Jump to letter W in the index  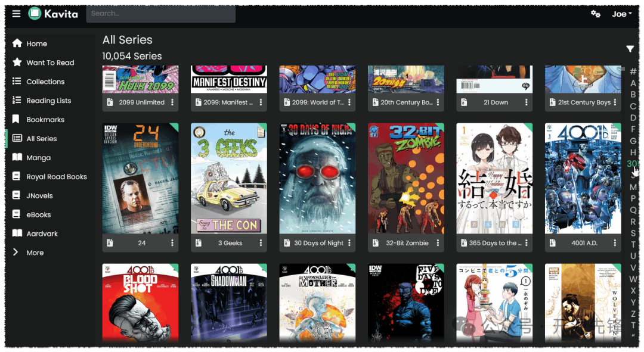pyautogui.click(x=633, y=279)
